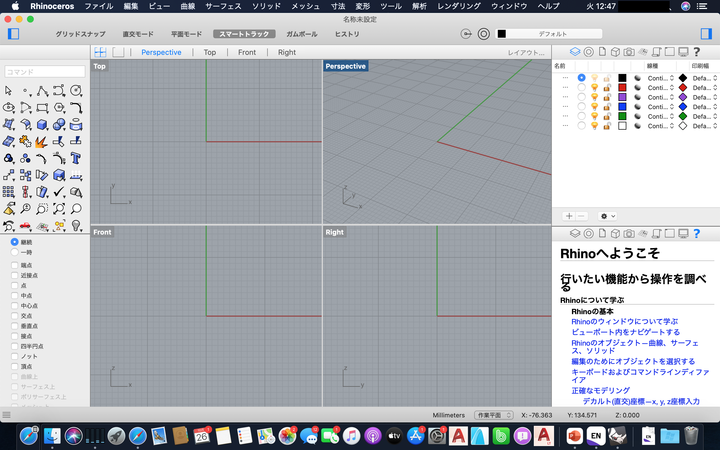Open the rectangular Array tool
This screenshot has height=450, width=720.
[x=8, y=192]
